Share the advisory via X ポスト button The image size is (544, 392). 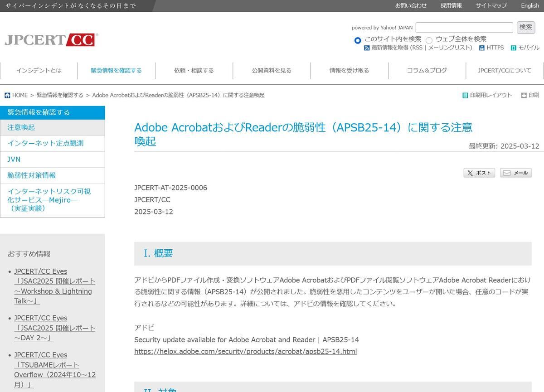click(x=479, y=173)
